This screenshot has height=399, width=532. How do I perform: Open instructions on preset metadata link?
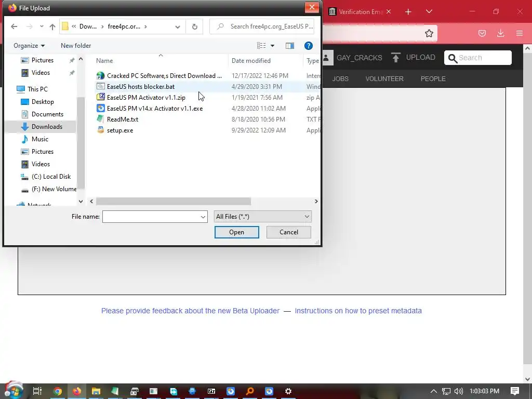(x=358, y=311)
